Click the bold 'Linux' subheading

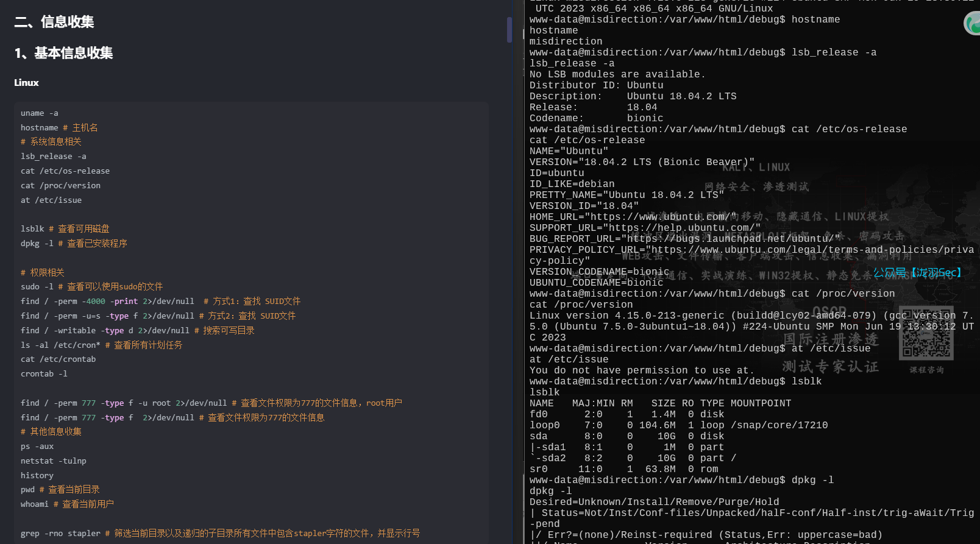(26, 83)
